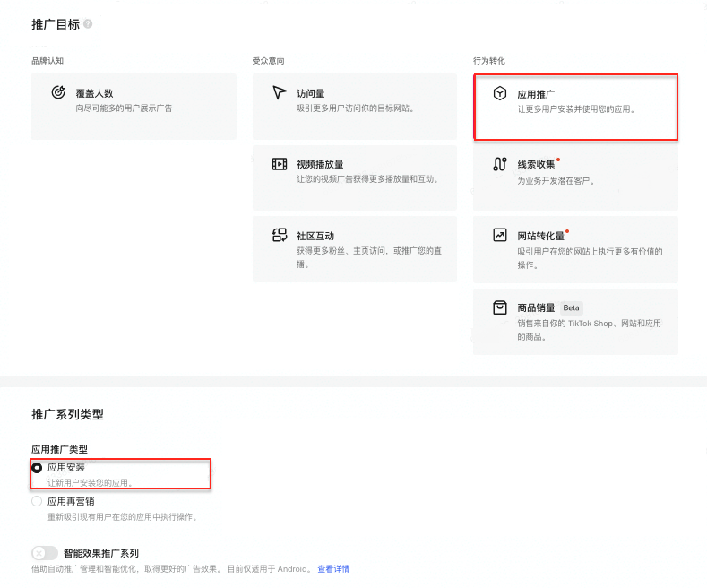Image resolution: width=707 pixels, height=588 pixels.
Task: Select the 社区互动 objective title
Action: point(315,236)
